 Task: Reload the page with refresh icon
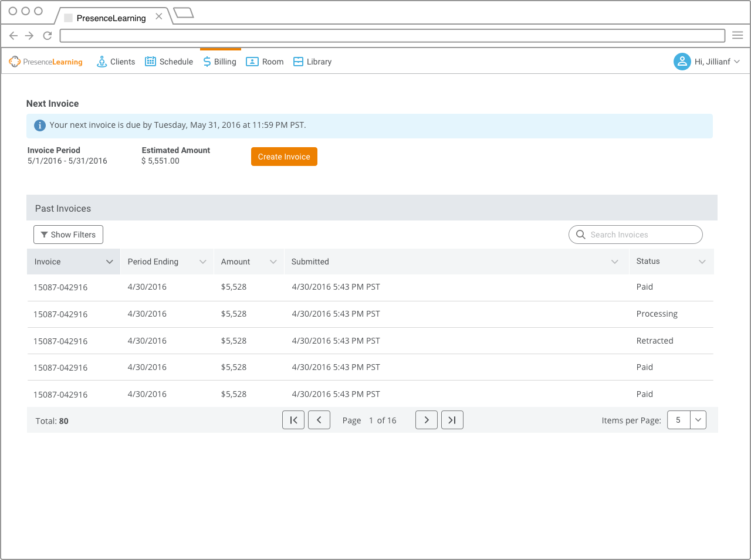click(x=48, y=36)
